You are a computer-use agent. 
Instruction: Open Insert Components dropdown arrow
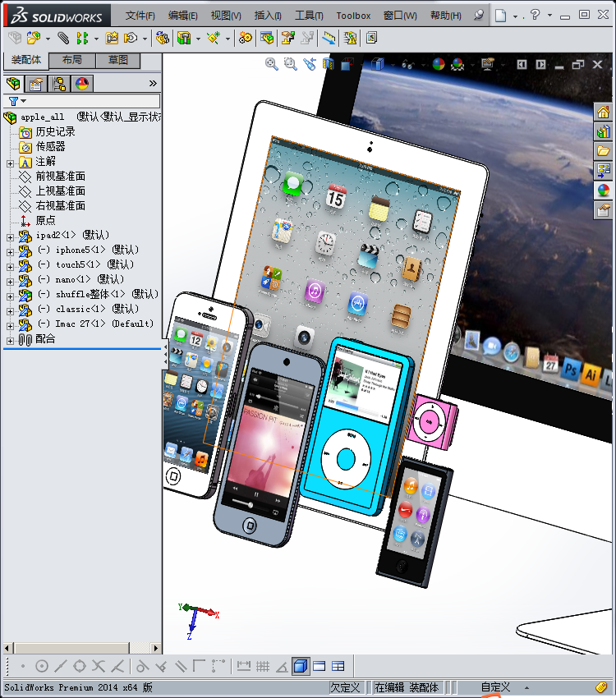point(48,39)
